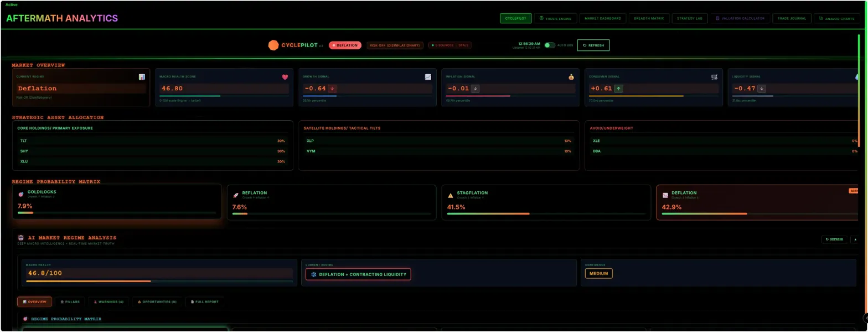Click the Deflation + Contracting Liquidity badge
Image resolution: width=868 pixels, height=332 pixels.
(358, 274)
